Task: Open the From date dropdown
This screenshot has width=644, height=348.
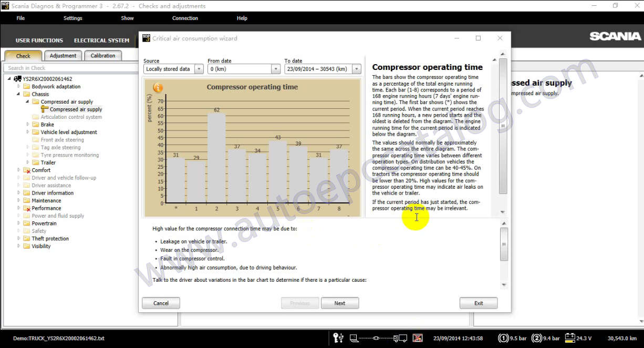Action: click(275, 69)
